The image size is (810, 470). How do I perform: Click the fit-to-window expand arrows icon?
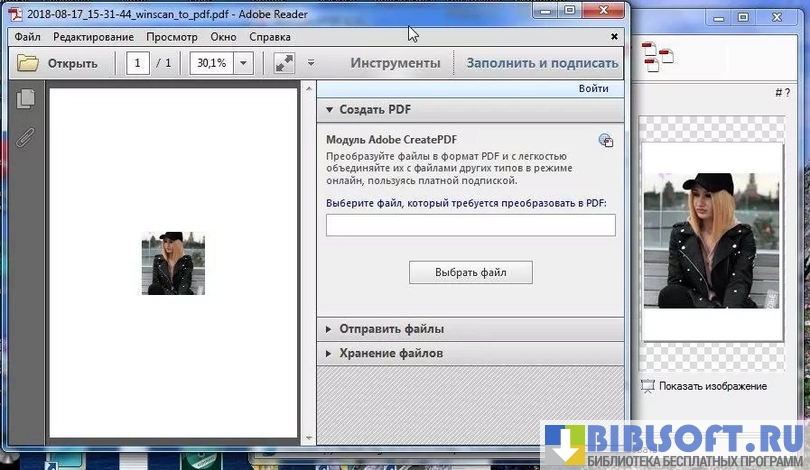pyautogui.click(x=284, y=63)
